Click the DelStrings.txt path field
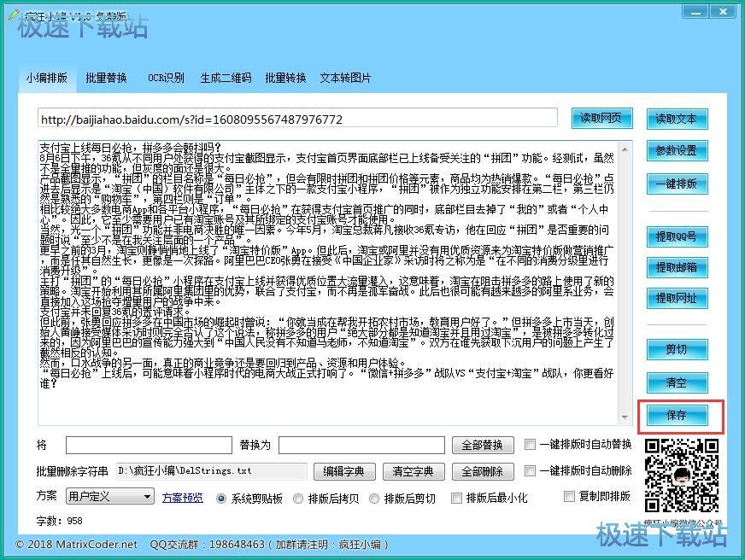Image resolution: width=745 pixels, height=560 pixels. (212, 471)
